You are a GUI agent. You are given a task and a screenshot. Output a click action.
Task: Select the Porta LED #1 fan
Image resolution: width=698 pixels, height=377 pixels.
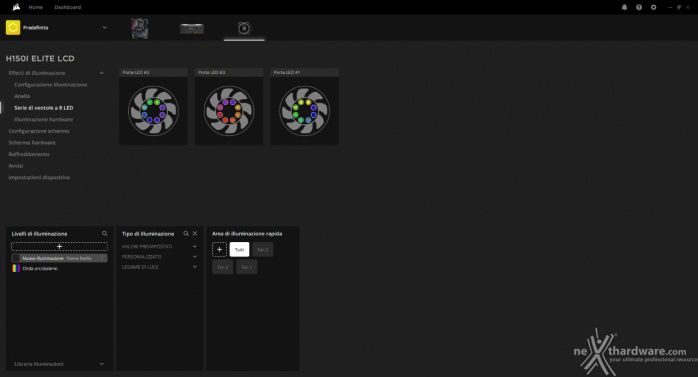[x=304, y=111]
